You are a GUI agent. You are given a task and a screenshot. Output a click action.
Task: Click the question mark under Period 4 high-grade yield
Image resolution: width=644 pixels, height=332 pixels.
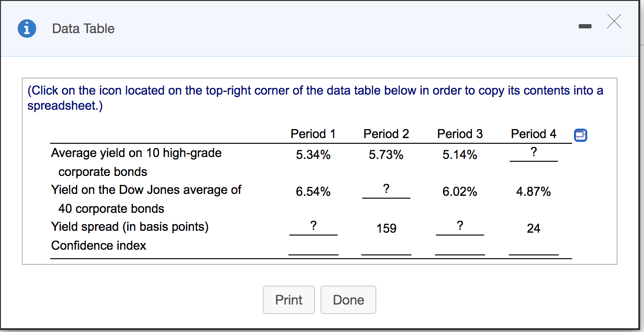pyautogui.click(x=533, y=152)
